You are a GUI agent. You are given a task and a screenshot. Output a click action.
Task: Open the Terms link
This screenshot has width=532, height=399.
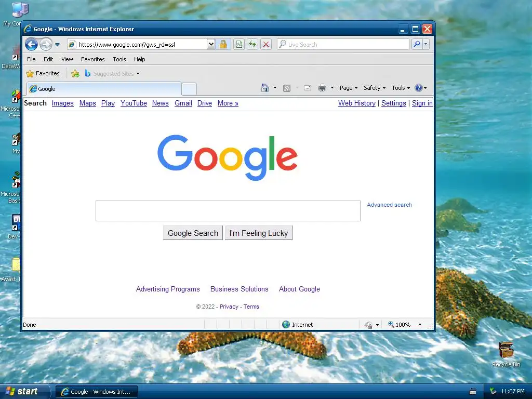point(251,307)
